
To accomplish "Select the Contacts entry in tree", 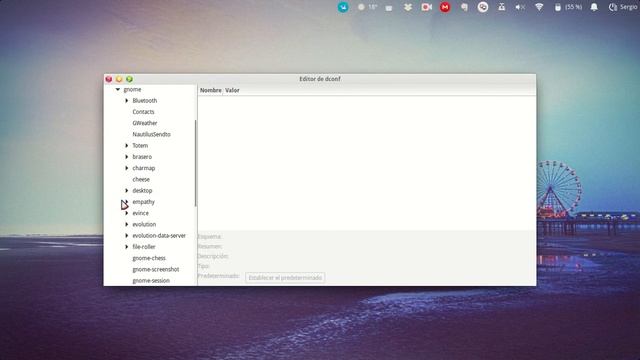I will 143,112.
